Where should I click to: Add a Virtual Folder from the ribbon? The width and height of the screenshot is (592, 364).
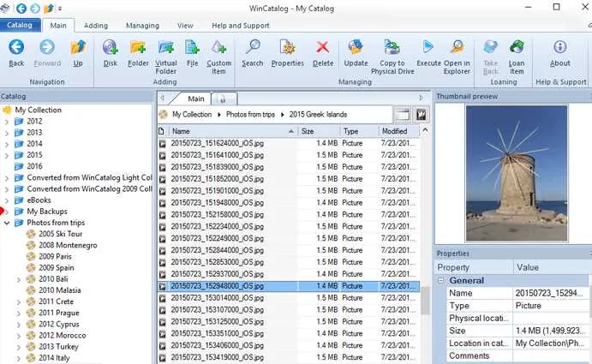click(165, 57)
